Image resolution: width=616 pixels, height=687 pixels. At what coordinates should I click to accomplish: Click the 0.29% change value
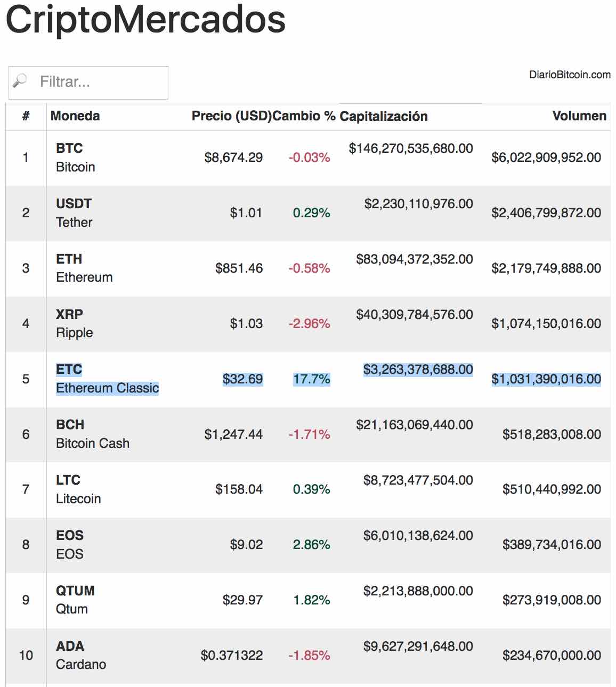(311, 213)
